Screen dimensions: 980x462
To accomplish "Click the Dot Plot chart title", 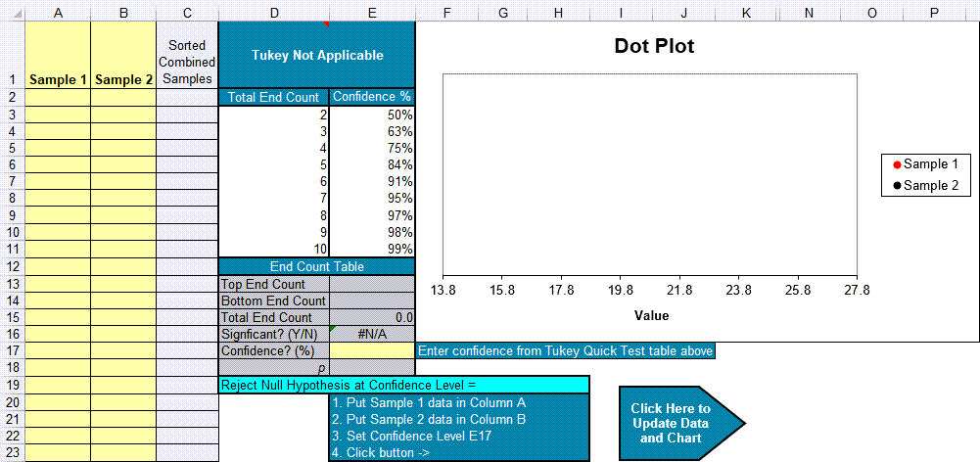I will click(654, 46).
